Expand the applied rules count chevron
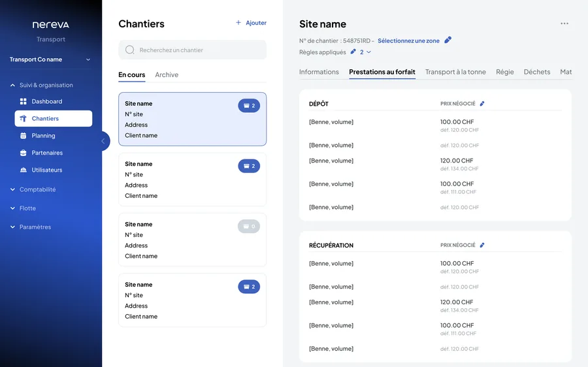Viewport: 588px width, 367px height. 369,52
